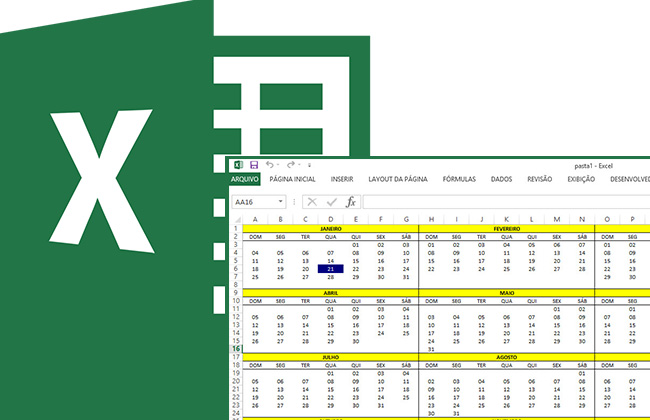Open the undo history dropdown arrow
Image resolution: width=650 pixels, height=420 pixels.
pyautogui.click(x=278, y=165)
